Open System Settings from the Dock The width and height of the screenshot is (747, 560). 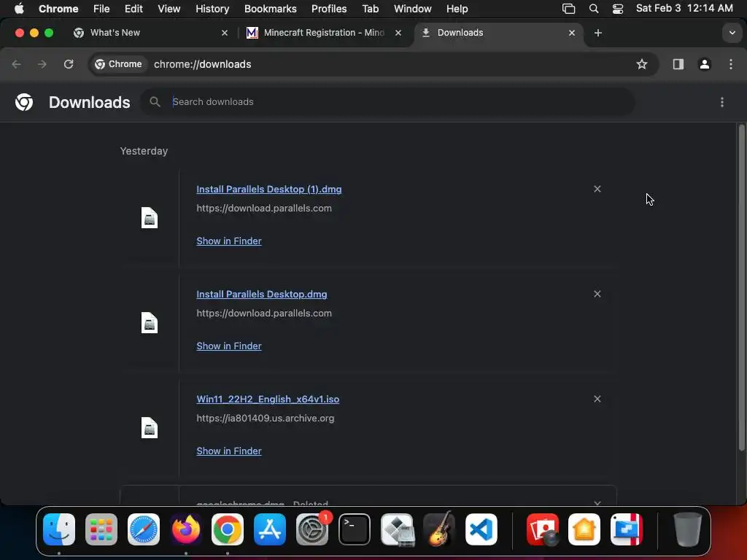312,529
